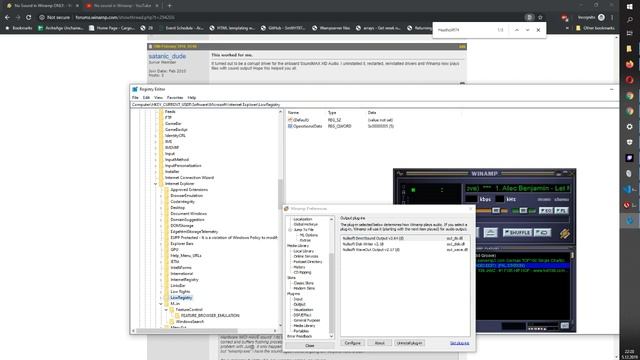Click Uninstall plug-in button
This screenshot has width=640, height=360.
pos(409,343)
